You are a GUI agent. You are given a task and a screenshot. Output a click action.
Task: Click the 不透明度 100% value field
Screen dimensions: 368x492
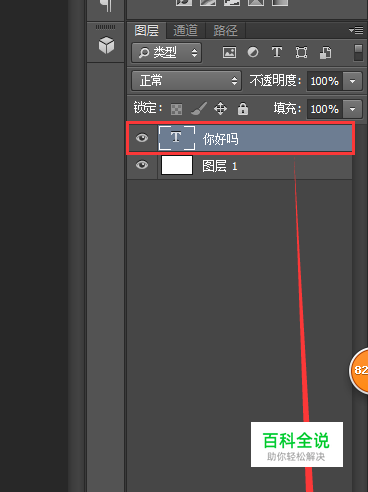click(324, 81)
